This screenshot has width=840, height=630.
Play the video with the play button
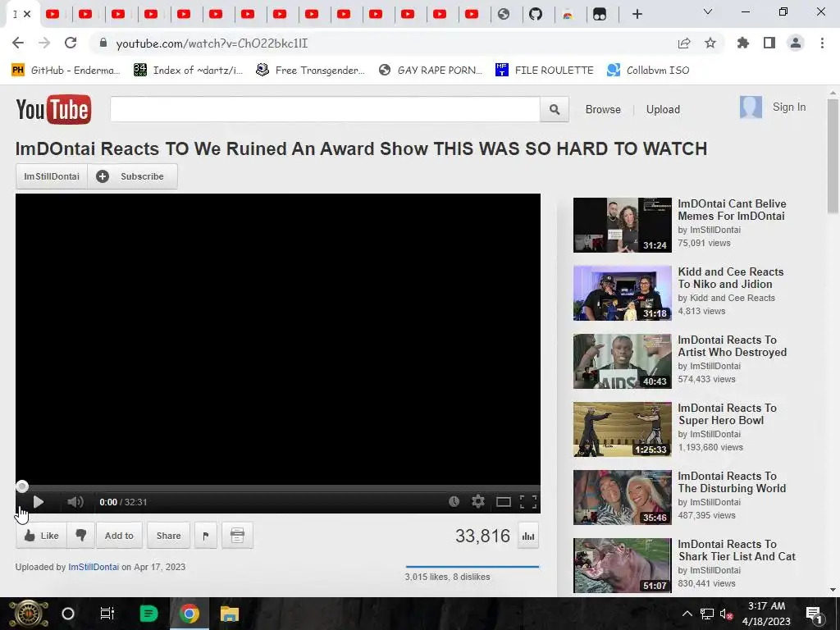click(38, 502)
